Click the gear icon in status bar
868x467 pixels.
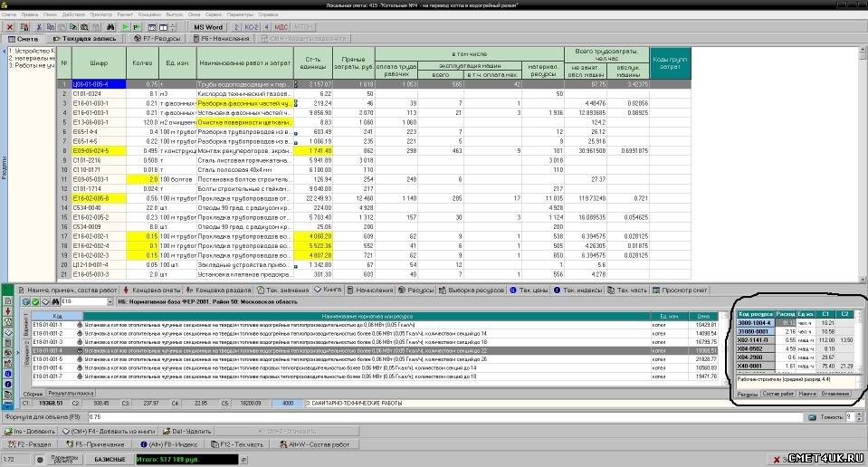click(x=39, y=460)
